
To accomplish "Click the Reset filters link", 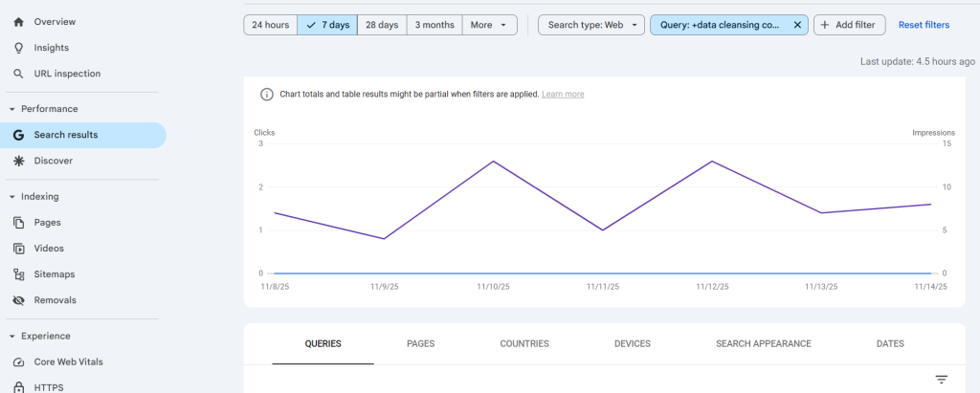I will point(924,25).
